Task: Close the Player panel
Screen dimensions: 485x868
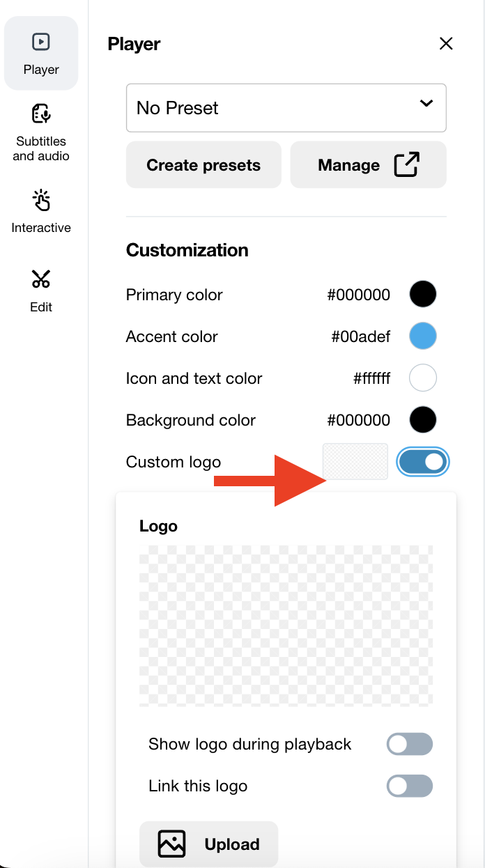Action: 446,44
